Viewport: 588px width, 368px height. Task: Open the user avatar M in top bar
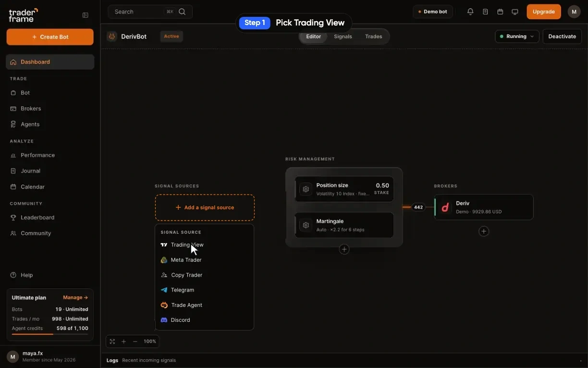[574, 12]
